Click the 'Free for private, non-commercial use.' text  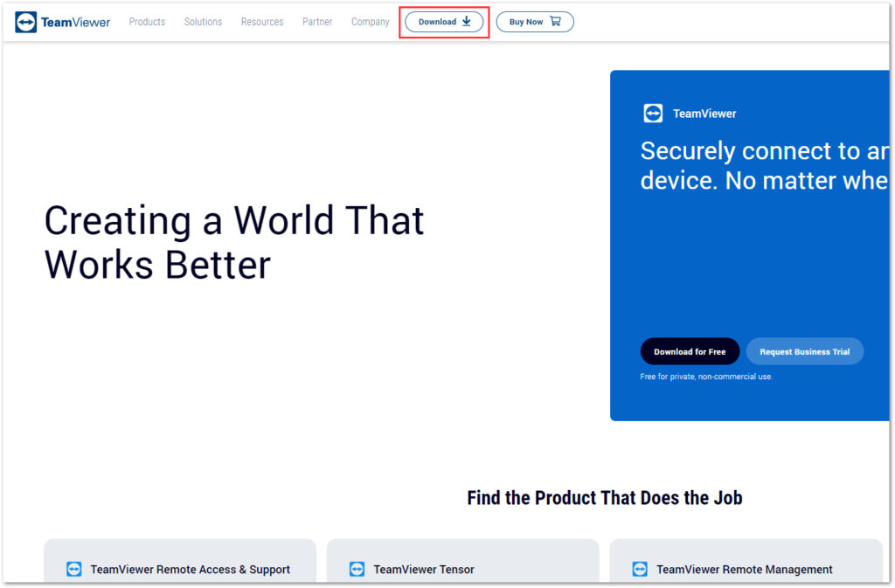706,377
